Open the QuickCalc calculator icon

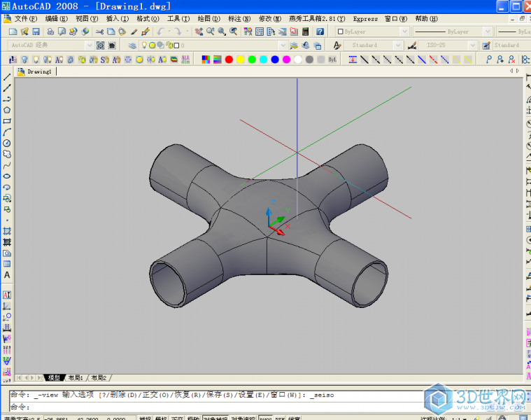click(306, 31)
